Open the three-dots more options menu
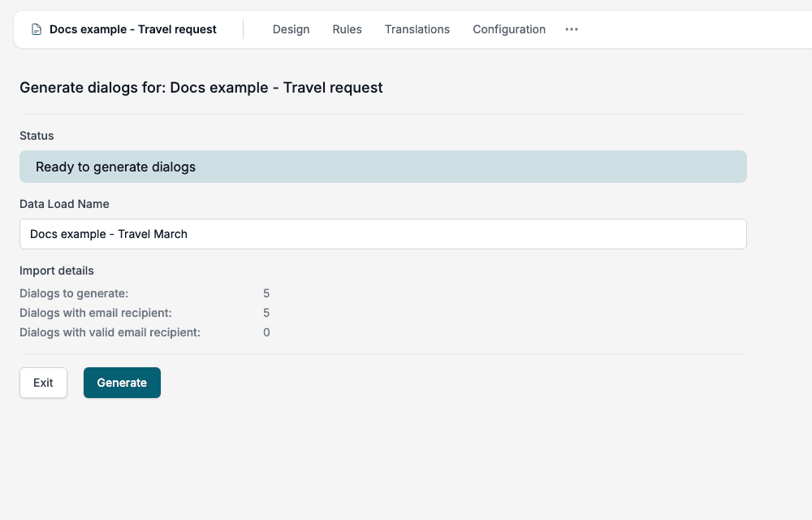Image resolution: width=812 pixels, height=520 pixels. 571,29
